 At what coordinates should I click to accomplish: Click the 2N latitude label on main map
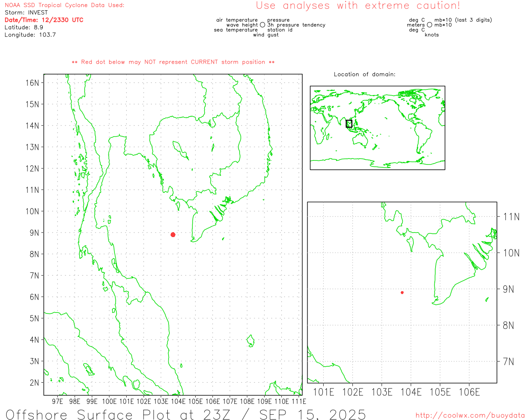point(34,383)
